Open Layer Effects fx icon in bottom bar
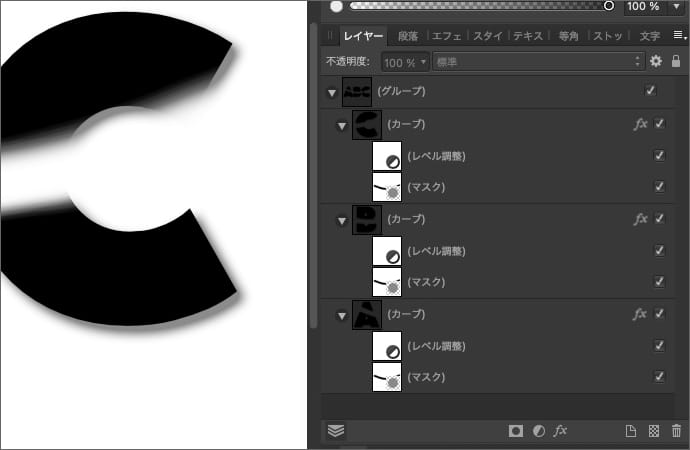This screenshot has width=690, height=450. pyautogui.click(x=560, y=431)
